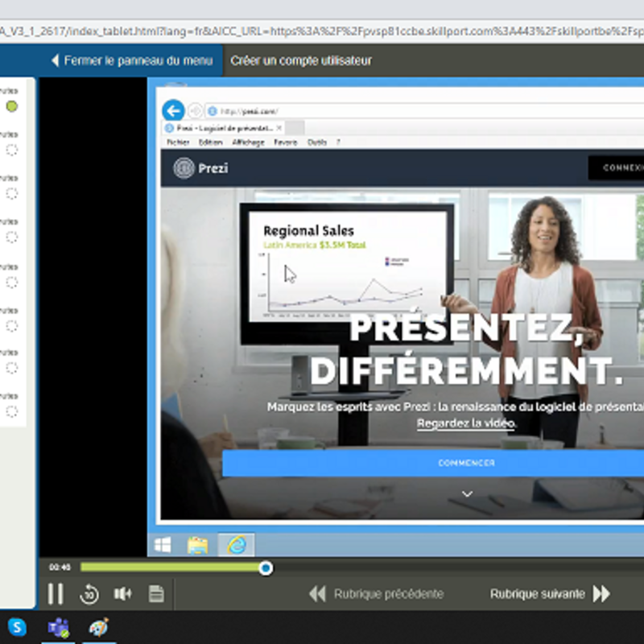Click the second topic status circle

click(x=12, y=150)
